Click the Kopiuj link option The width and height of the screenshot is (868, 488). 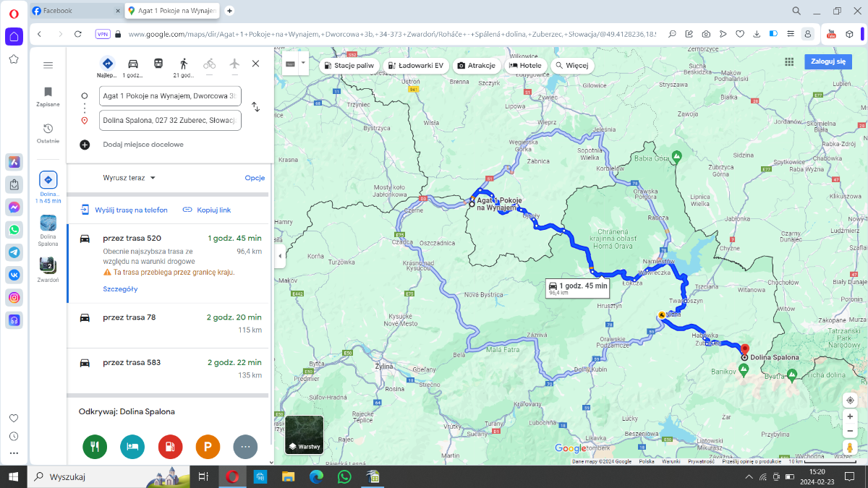pos(207,210)
